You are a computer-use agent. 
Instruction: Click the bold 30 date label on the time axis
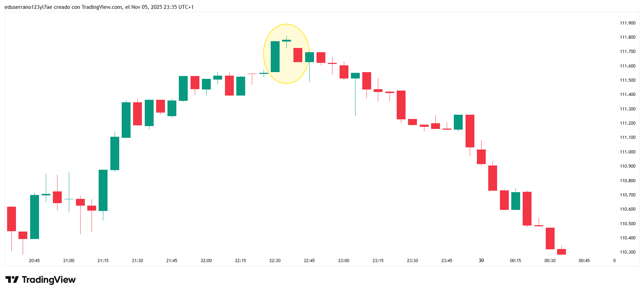481,261
